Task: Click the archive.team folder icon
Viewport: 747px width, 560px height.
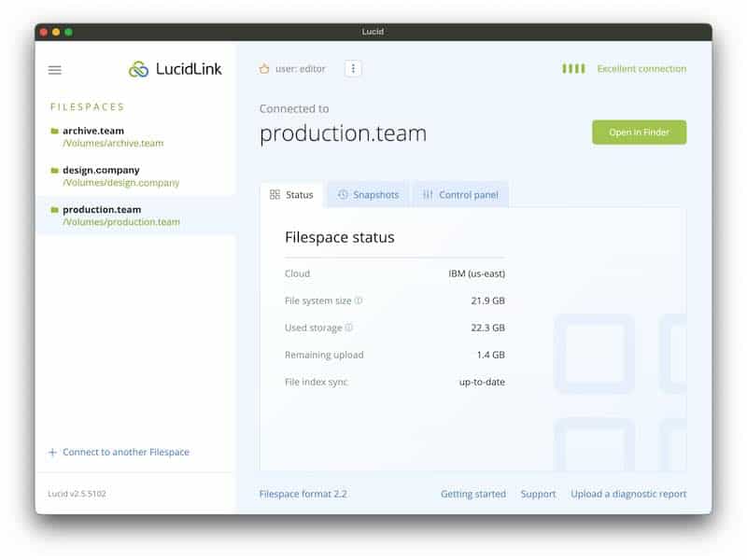Action: pos(54,132)
